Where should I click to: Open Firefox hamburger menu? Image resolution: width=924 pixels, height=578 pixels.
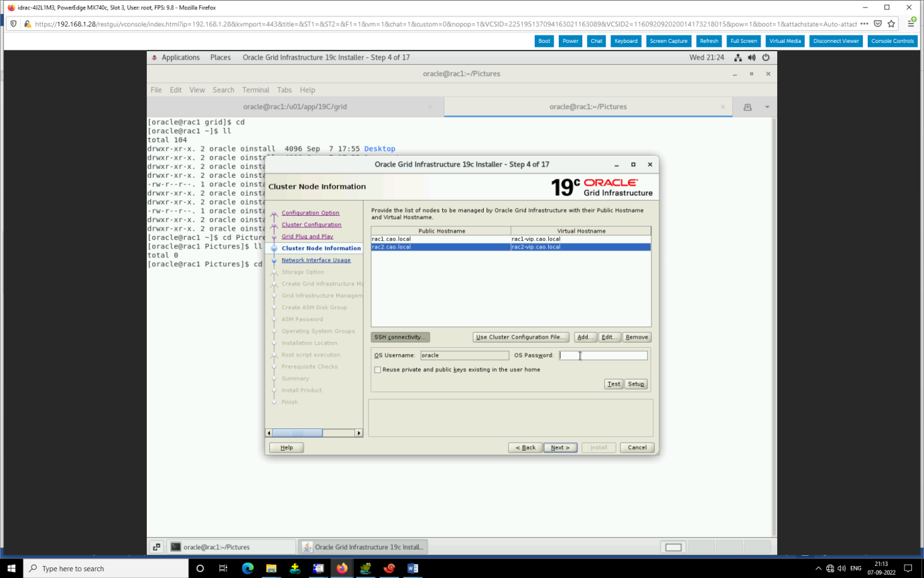911,23
